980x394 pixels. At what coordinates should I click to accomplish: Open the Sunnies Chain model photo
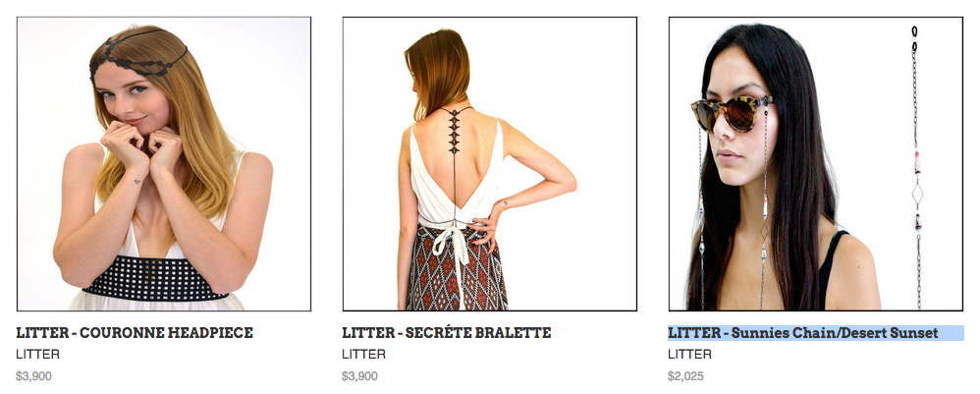pyautogui.click(x=816, y=164)
